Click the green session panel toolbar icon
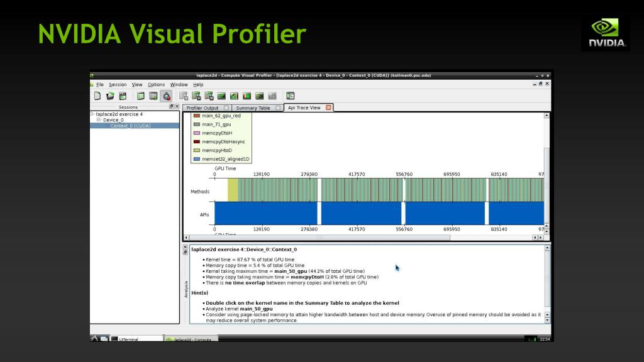Screen dimensions: 644x362 [x=141, y=96]
